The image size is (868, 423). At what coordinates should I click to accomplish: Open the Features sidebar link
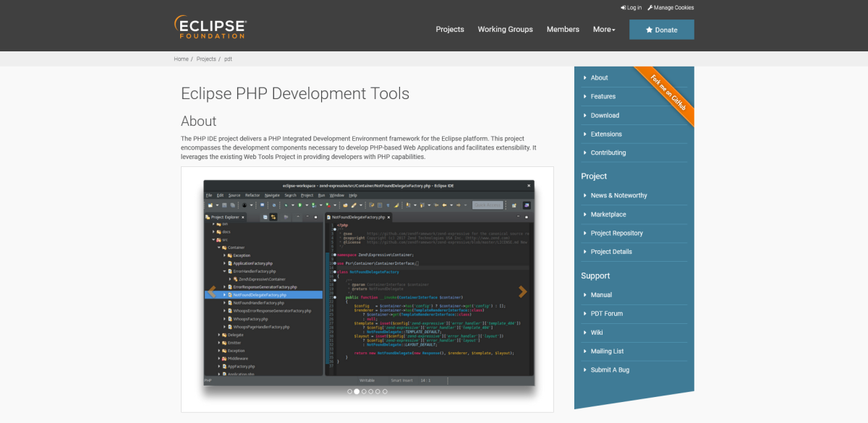[x=603, y=96]
